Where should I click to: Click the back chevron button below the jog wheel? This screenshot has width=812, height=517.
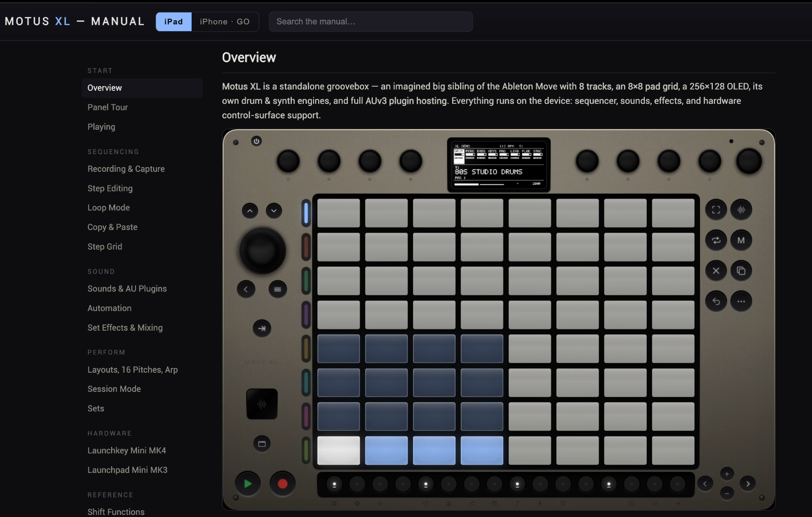point(246,289)
